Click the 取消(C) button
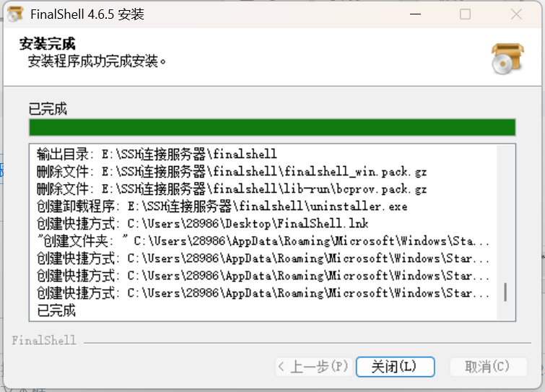 (x=488, y=367)
